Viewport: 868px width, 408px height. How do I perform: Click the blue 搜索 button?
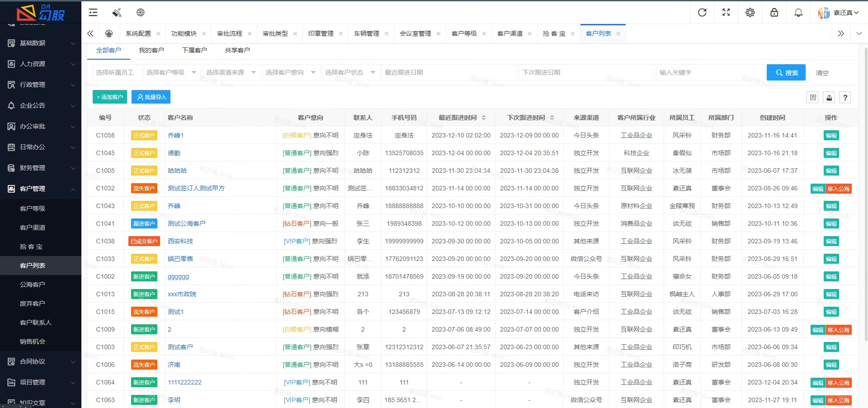click(786, 72)
